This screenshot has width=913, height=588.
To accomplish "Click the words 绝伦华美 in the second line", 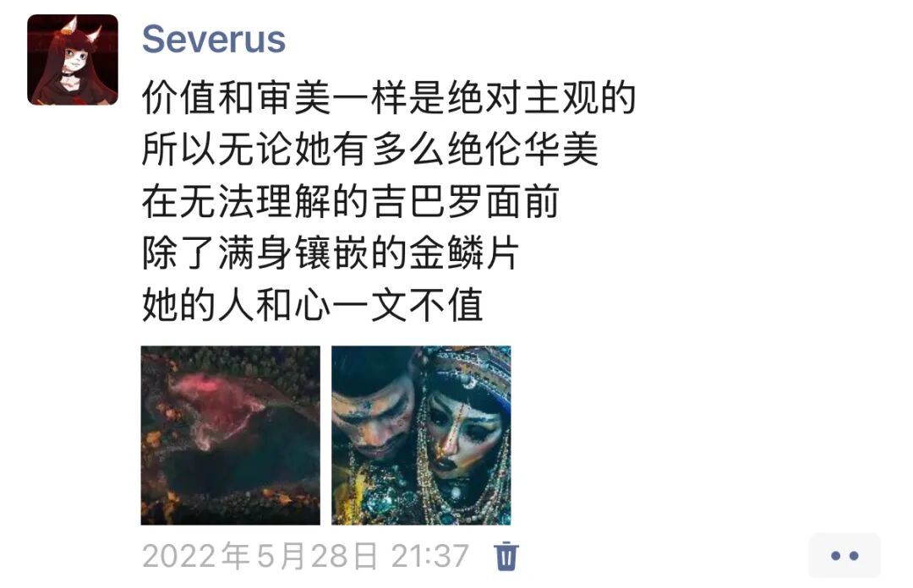I will coord(522,149).
